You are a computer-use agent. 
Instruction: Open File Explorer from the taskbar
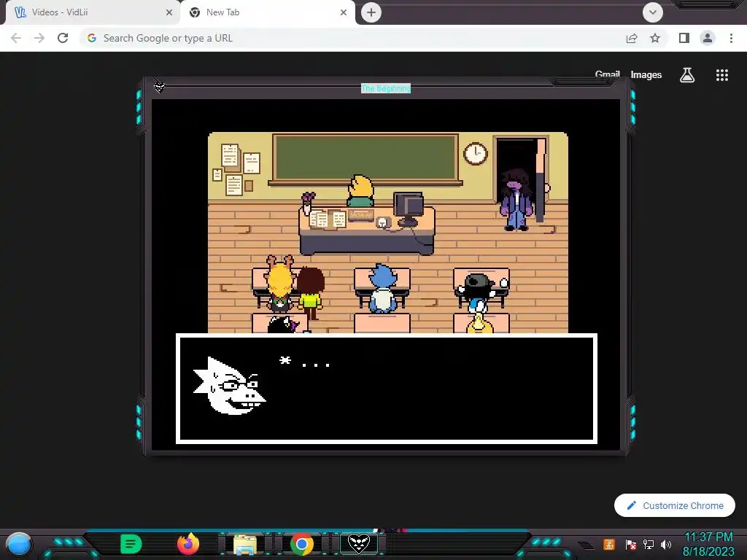coord(245,544)
